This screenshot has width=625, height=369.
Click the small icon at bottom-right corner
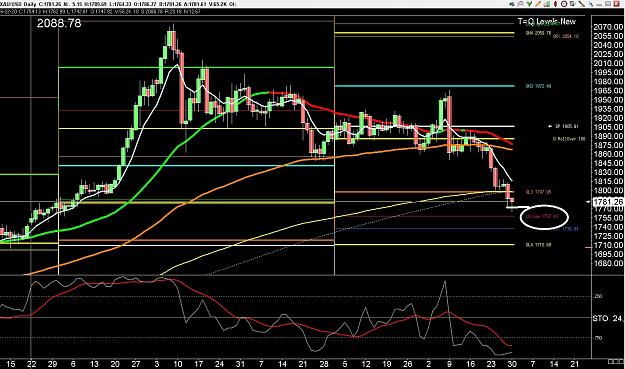[616, 361]
